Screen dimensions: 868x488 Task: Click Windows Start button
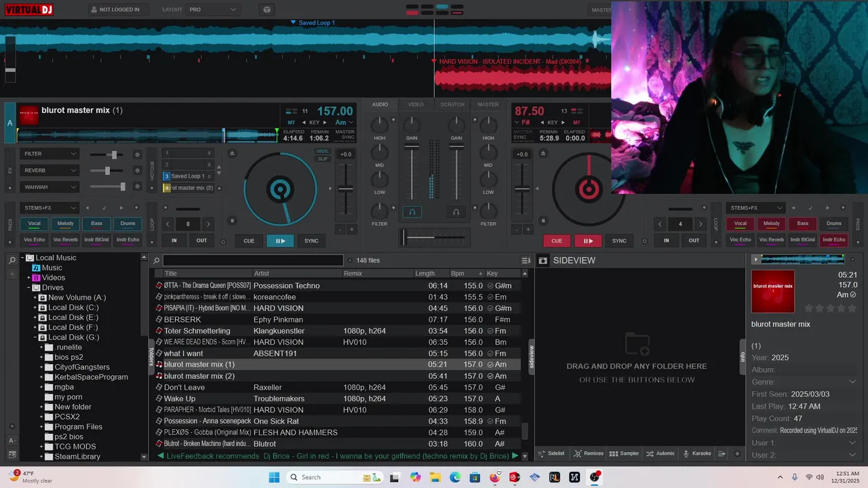click(x=274, y=477)
